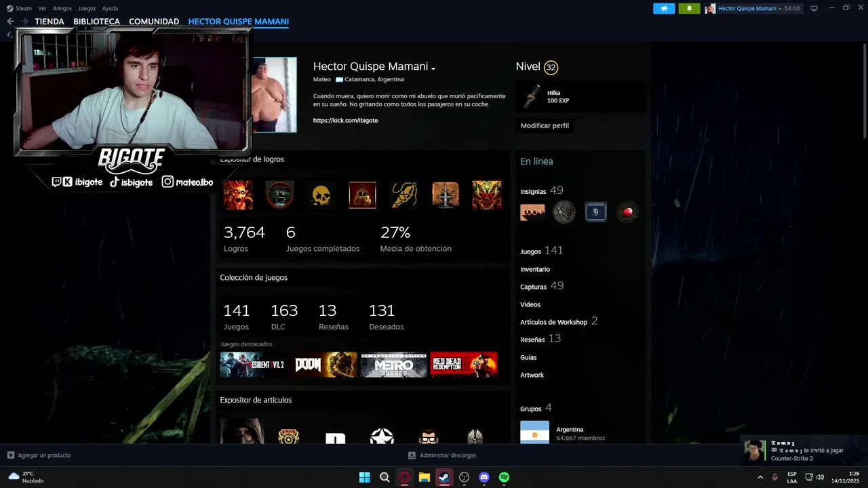Select the golden claw achievement icon
This screenshot has width=868, height=488.
point(404,195)
